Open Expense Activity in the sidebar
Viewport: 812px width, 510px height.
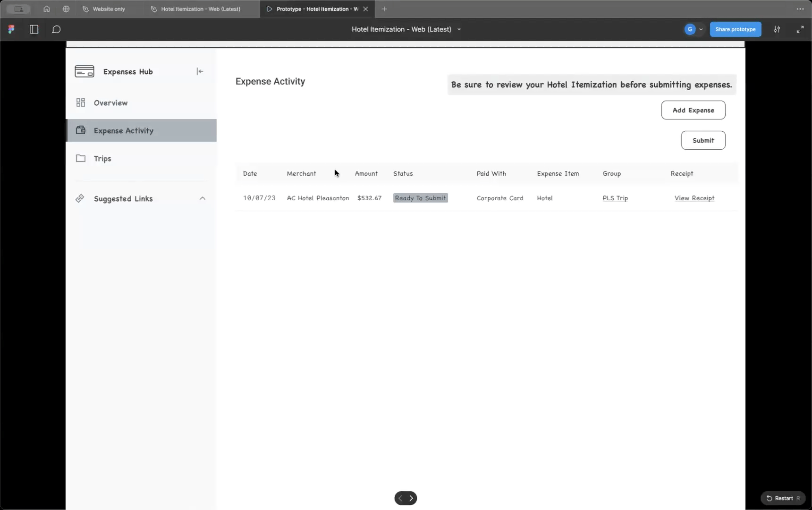click(x=141, y=130)
